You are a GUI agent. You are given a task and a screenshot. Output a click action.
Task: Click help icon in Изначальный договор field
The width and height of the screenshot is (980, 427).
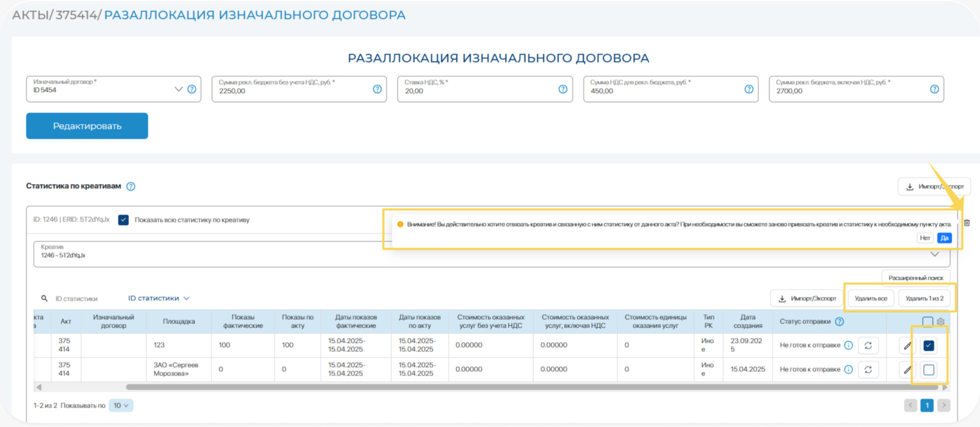click(192, 89)
